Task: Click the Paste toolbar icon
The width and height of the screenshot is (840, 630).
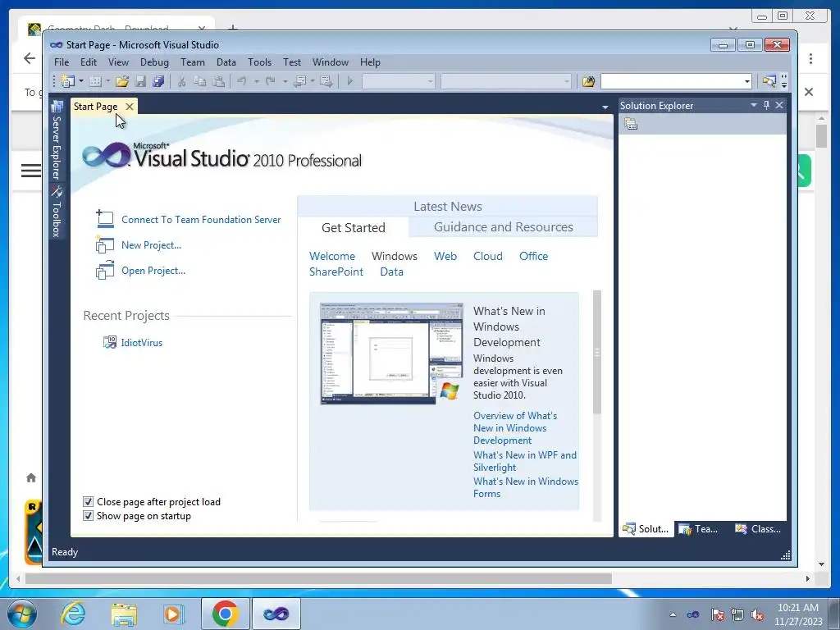Action: pyautogui.click(x=218, y=81)
